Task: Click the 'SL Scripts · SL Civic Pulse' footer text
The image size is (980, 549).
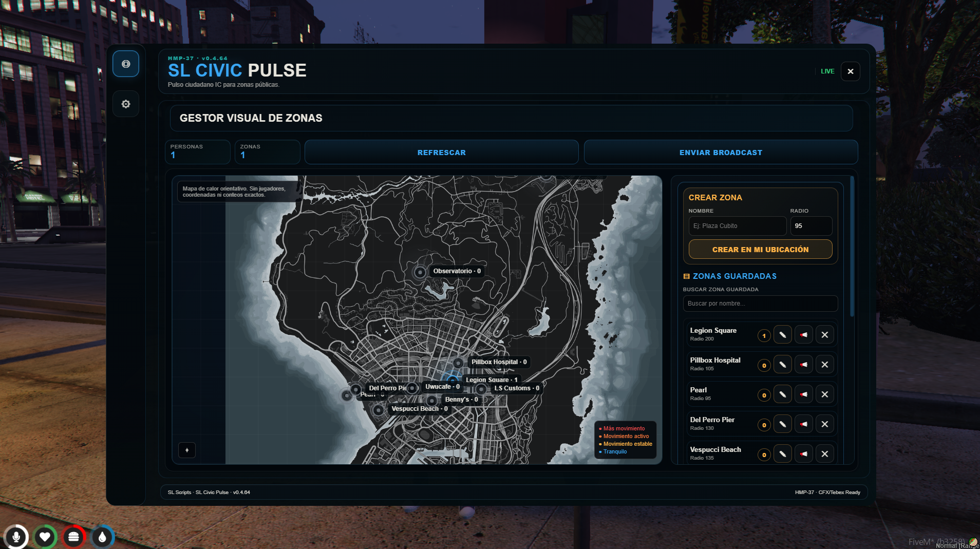Action: pyautogui.click(x=209, y=493)
